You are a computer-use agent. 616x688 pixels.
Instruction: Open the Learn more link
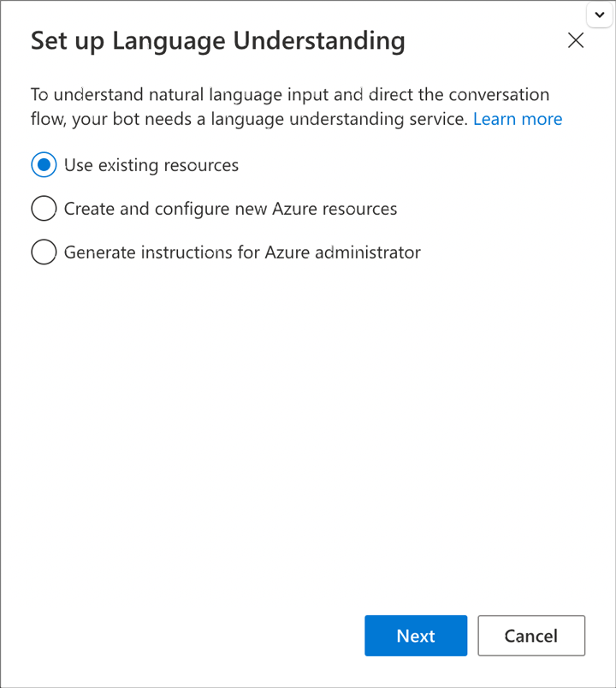pyautogui.click(x=518, y=119)
